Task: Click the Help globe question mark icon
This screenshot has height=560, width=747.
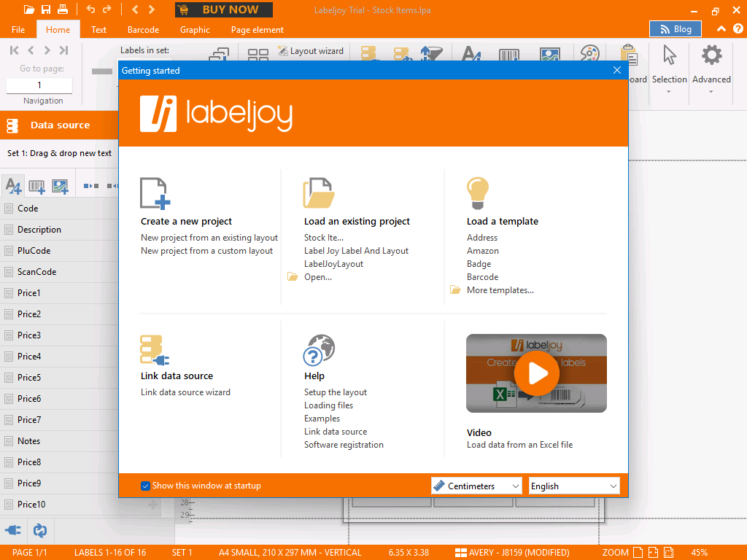Action: point(319,350)
